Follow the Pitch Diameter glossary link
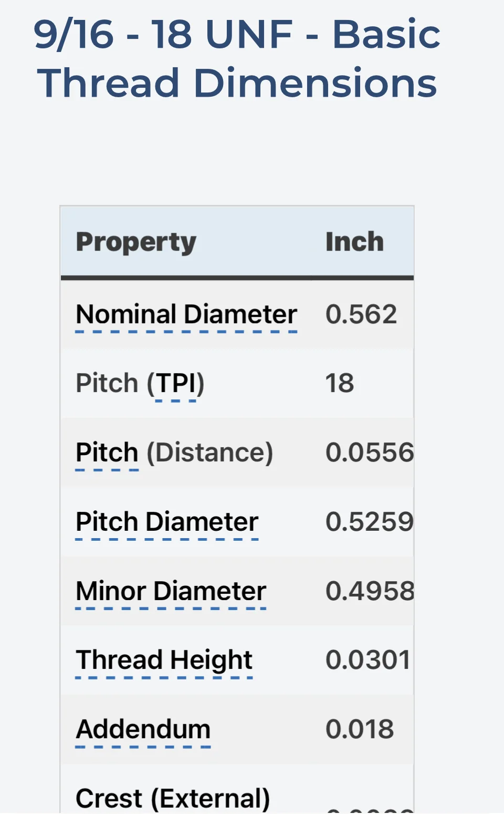This screenshot has height=814, width=504. 167,522
